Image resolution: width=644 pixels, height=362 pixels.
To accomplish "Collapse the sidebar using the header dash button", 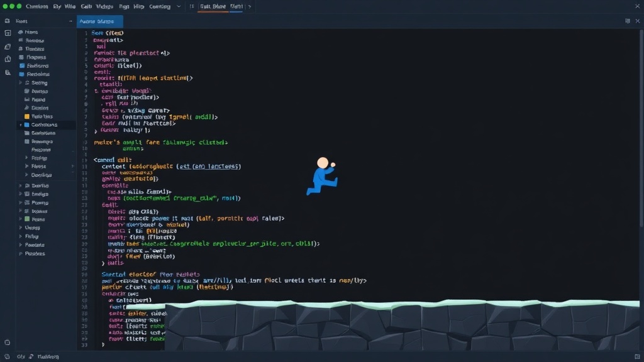I will pos(70,21).
